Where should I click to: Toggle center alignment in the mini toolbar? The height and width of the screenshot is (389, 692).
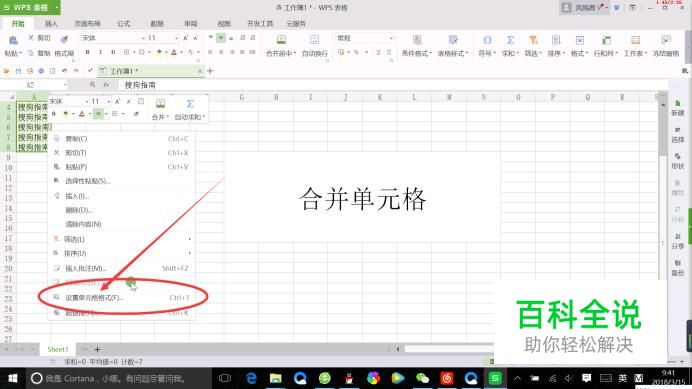98,114
